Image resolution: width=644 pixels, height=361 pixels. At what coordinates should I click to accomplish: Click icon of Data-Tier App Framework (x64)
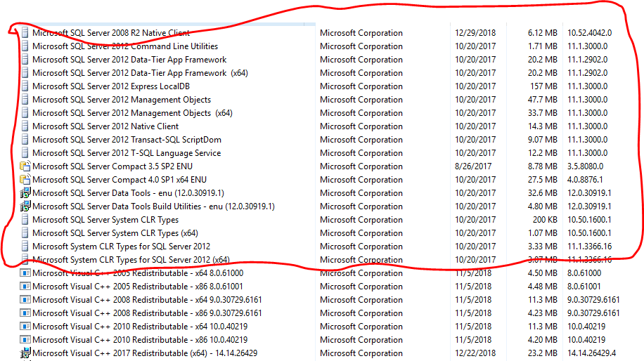[x=25, y=72]
